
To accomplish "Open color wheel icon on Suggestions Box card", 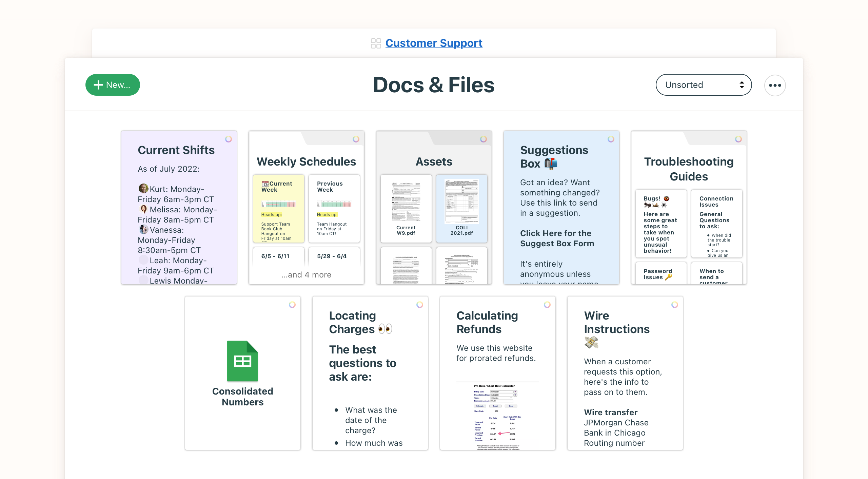I will 611,139.
